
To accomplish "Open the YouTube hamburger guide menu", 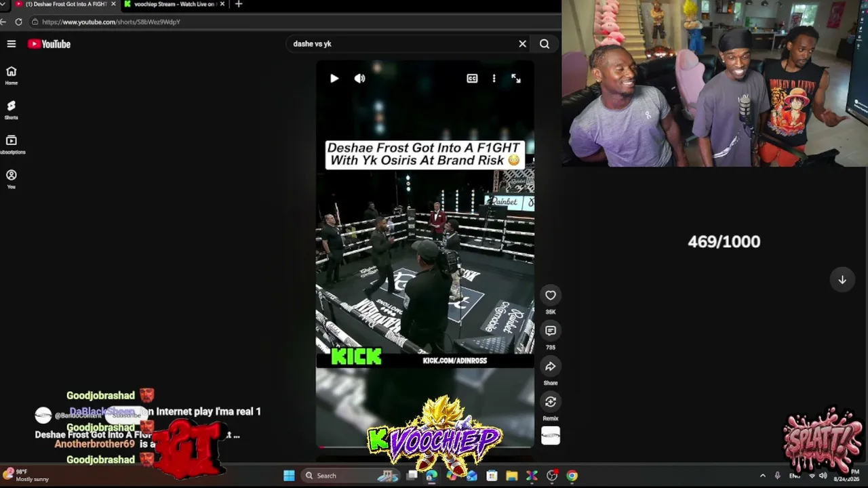I will click(12, 44).
